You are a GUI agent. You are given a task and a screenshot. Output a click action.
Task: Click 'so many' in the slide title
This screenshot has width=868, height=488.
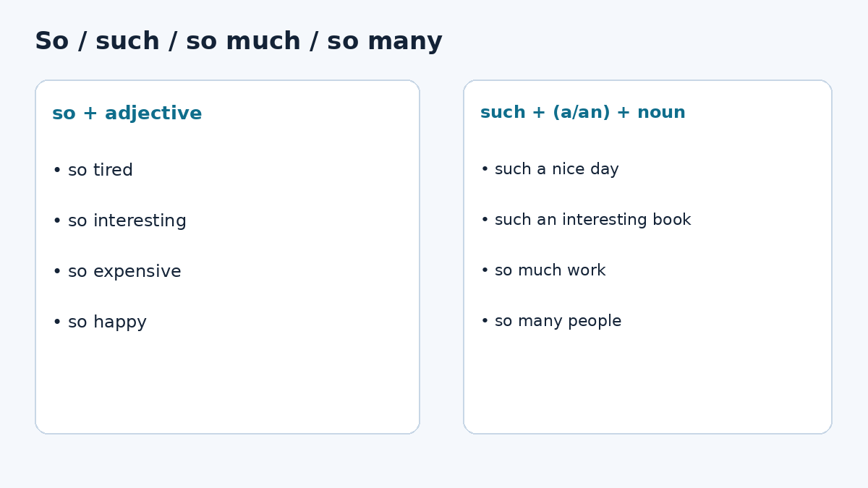coord(385,43)
